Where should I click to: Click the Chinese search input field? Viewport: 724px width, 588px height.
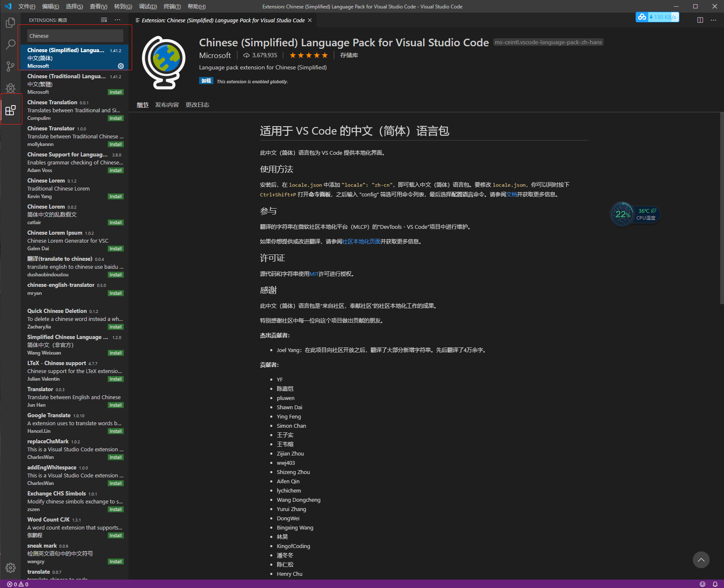click(x=75, y=36)
